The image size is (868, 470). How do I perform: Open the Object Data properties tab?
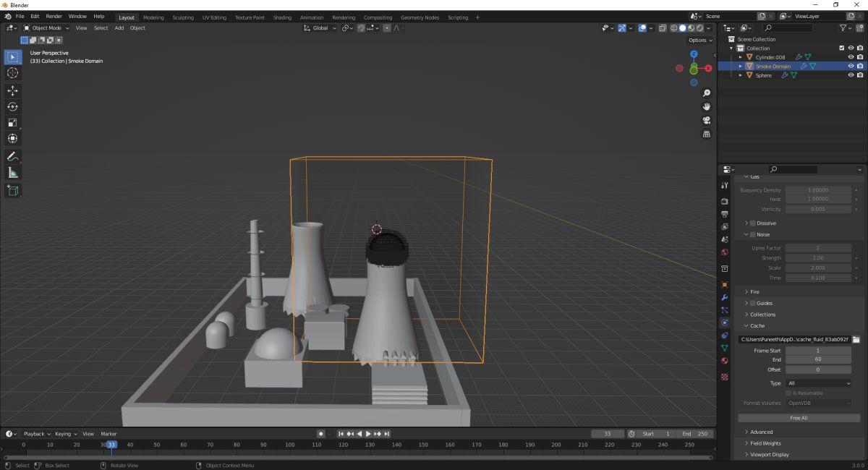[725, 348]
